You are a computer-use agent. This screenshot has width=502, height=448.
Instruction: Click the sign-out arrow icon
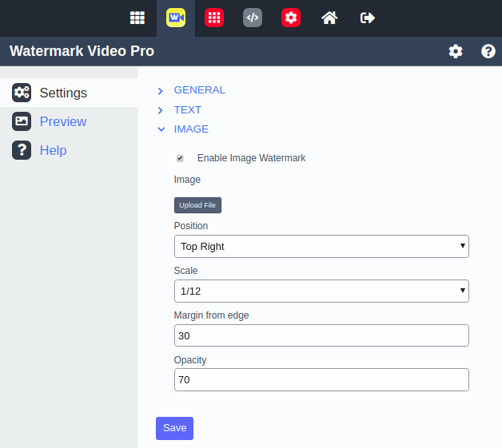click(x=368, y=18)
